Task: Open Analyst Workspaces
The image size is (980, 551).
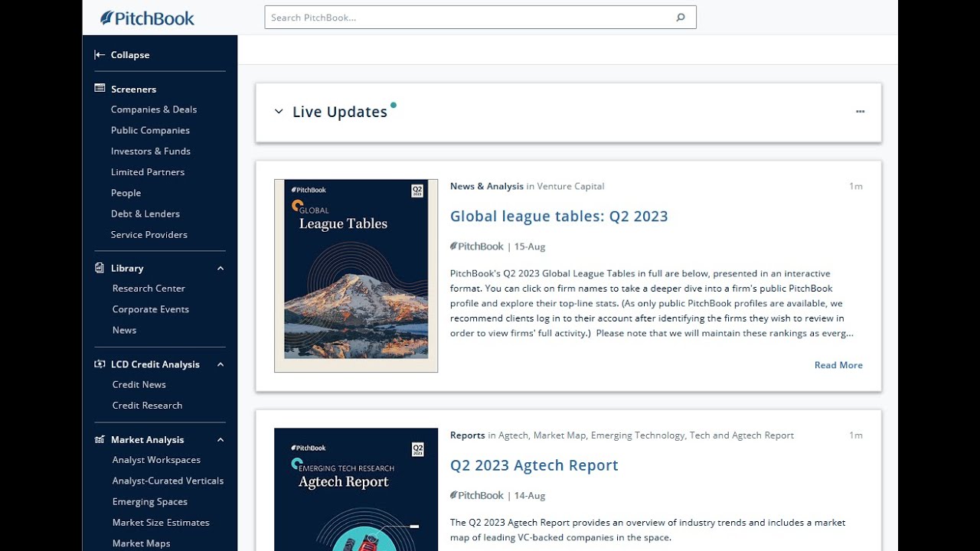Action: pyautogui.click(x=156, y=460)
